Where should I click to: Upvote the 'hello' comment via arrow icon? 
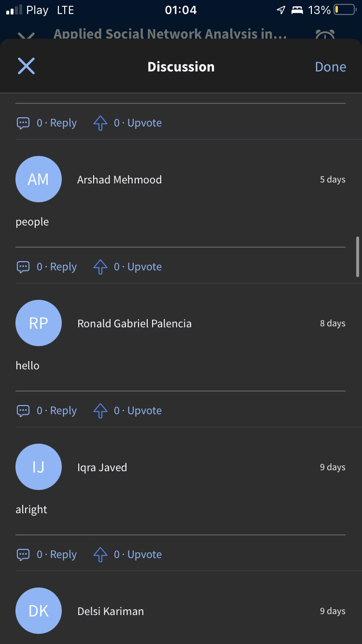tap(100, 411)
